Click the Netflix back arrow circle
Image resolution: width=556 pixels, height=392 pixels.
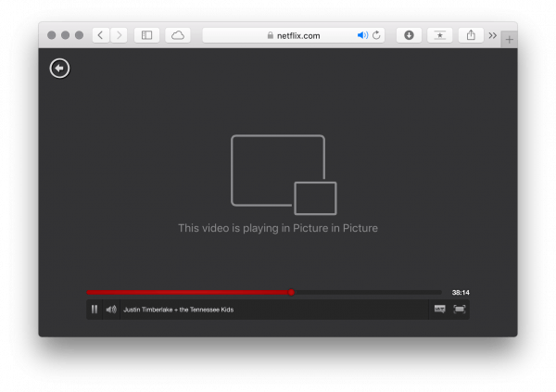coord(59,68)
